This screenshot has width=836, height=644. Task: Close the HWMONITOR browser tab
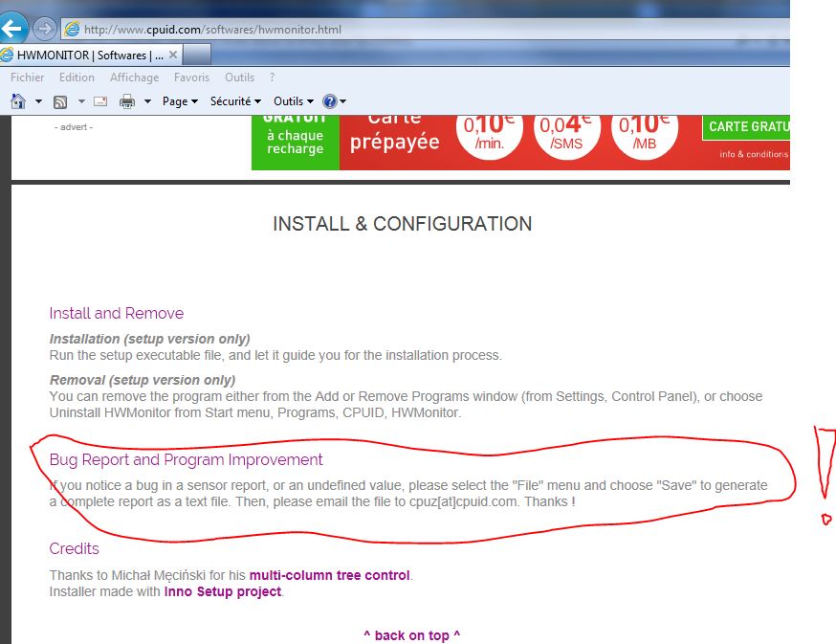tap(173, 55)
